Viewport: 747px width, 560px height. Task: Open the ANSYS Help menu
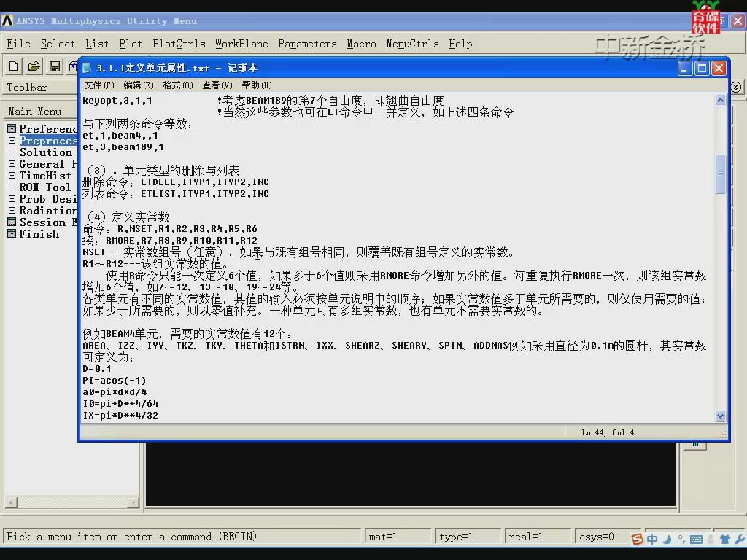[460, 44]
